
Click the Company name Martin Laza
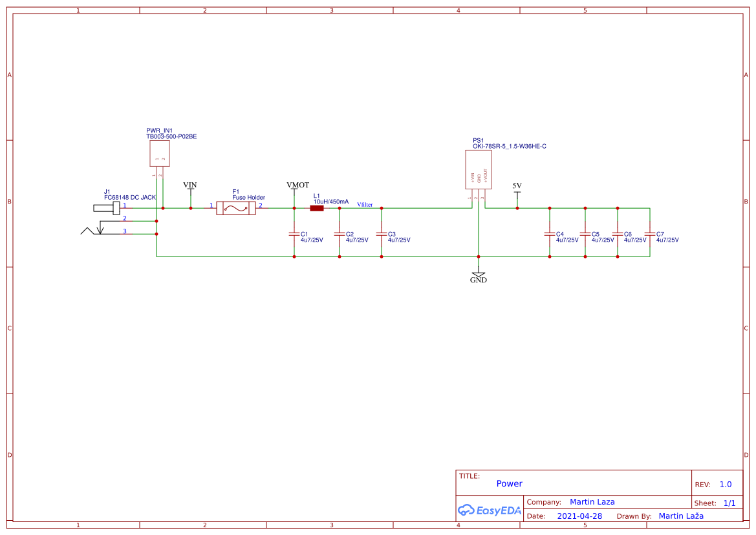tap(592, 501)
